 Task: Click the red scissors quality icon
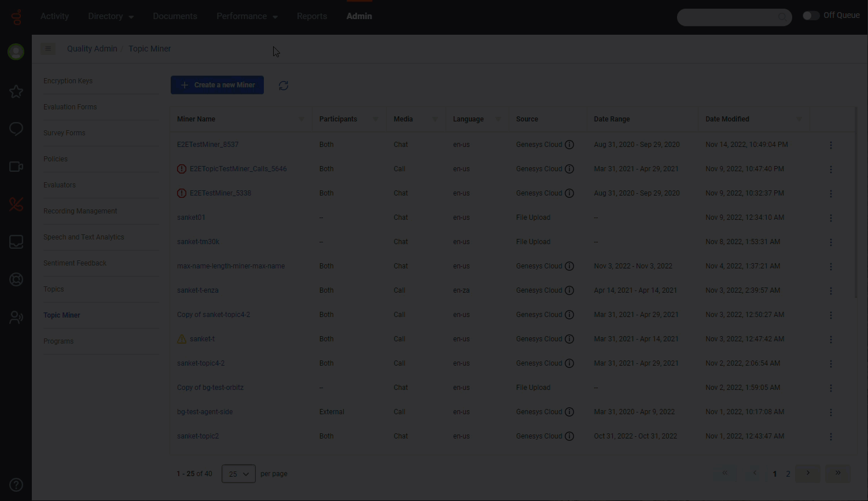coord(16,204)
